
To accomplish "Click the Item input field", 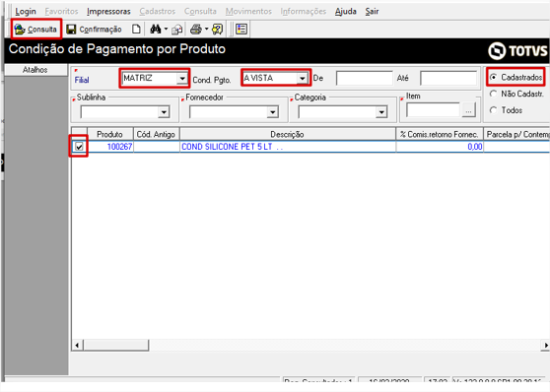I will tap(433, 110).
